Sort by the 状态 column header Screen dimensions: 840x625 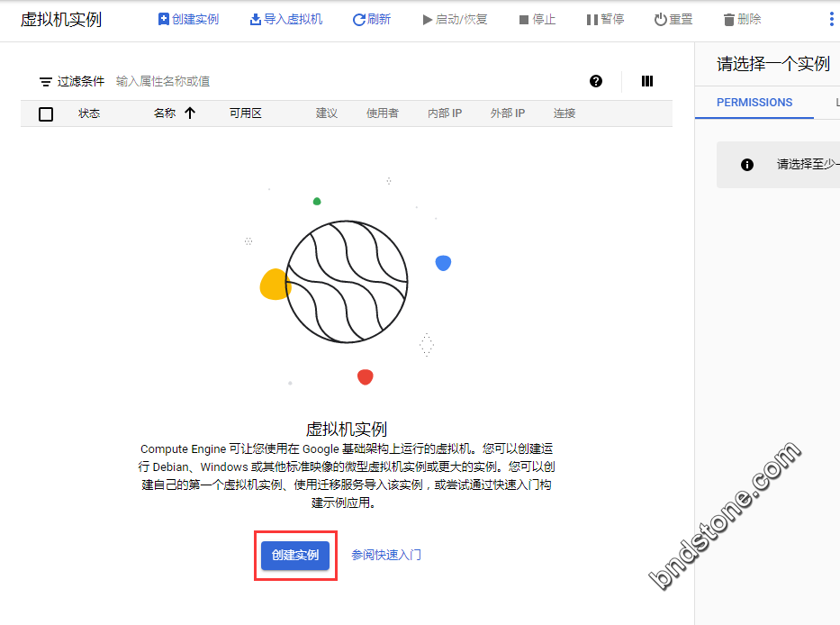tap(89, 113)
